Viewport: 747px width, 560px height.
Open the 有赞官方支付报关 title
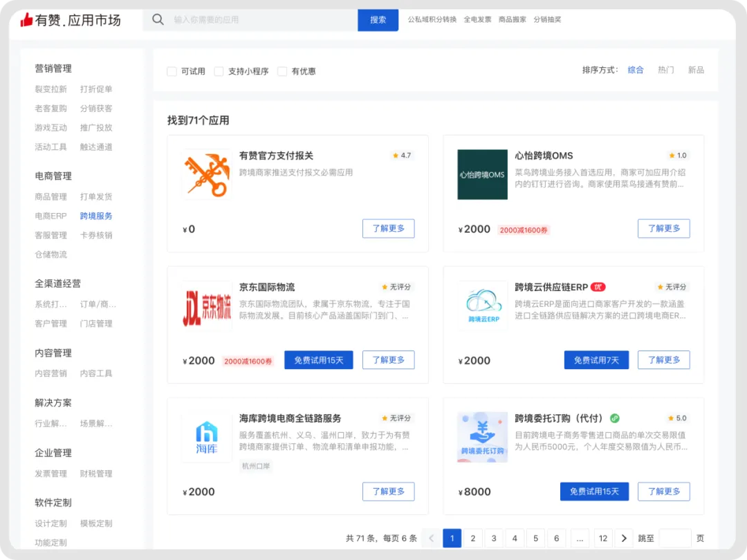(276, 156)
